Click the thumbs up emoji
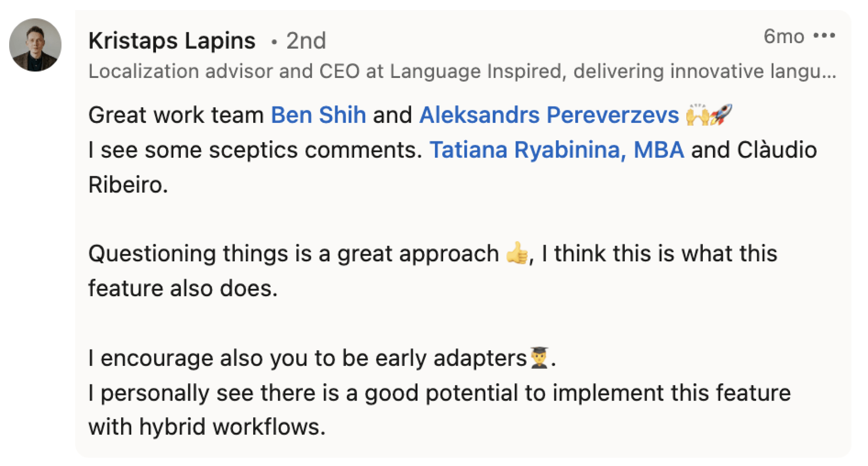Screen dimensions: 868x466 [x=517, y=253]
